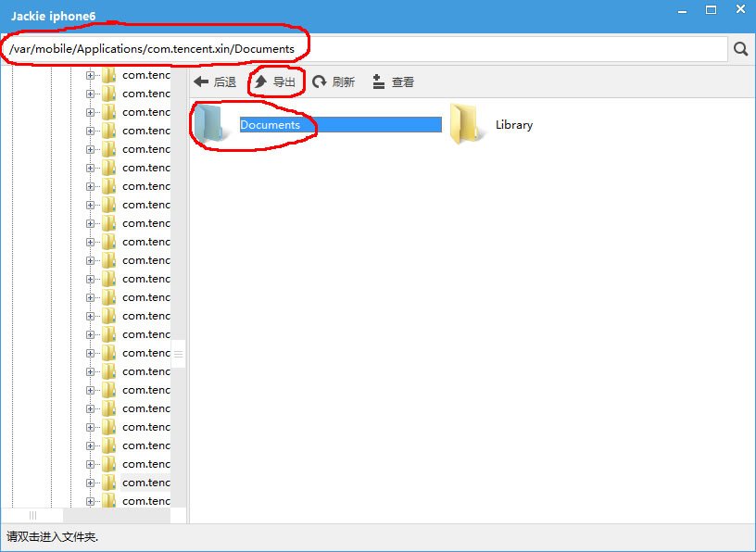Select the highlighted com.tenc tree item label
756x552 pixels.
[145, 483]
